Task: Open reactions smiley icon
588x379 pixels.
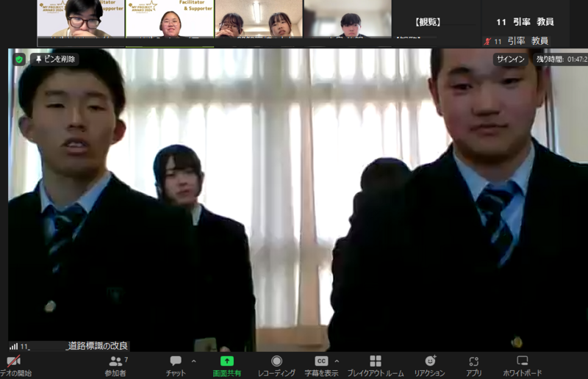Action: pyautogui.click(x=431, y=361)
